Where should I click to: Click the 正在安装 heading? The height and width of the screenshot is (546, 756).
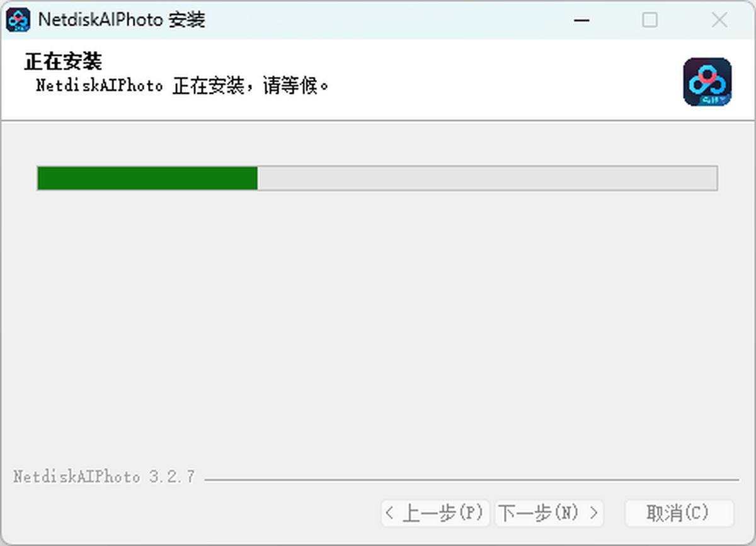63,62
